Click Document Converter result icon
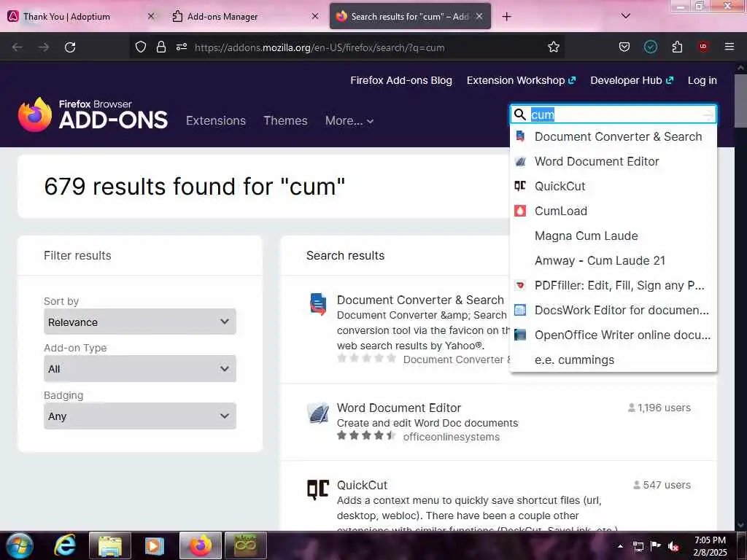 coord(318,304)
